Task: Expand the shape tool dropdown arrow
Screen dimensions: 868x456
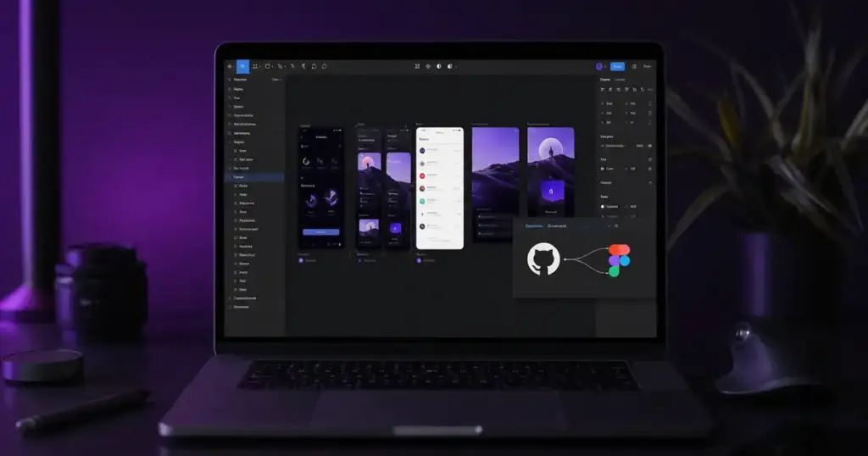Action: tap(272, 67)
